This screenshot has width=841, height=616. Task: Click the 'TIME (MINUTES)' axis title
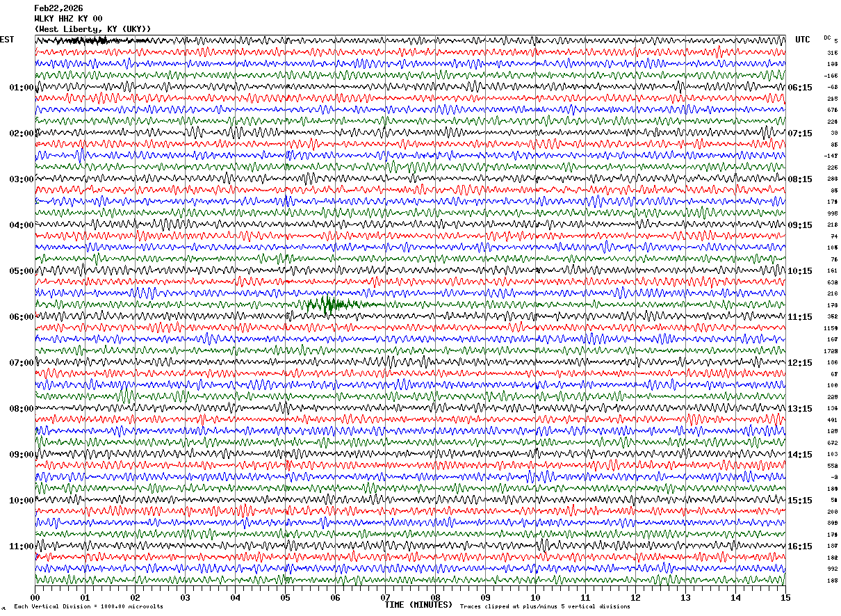point(418,605)
